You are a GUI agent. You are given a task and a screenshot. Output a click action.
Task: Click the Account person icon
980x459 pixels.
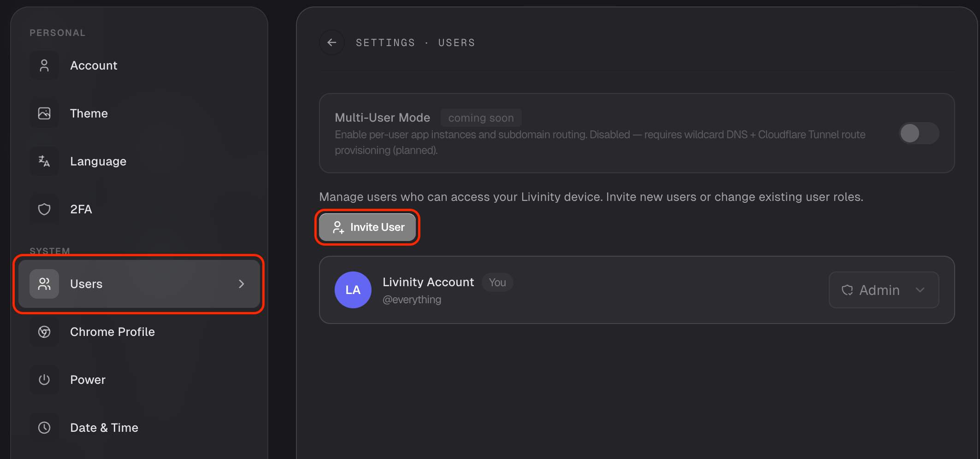point(44,65)
